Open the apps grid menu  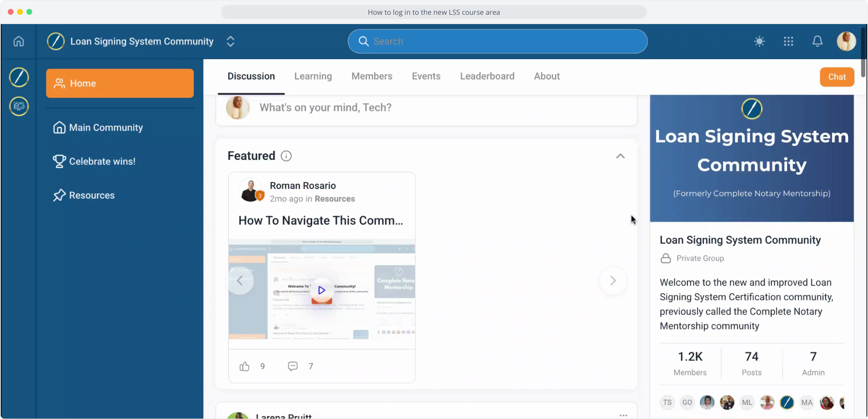[788, 41]
